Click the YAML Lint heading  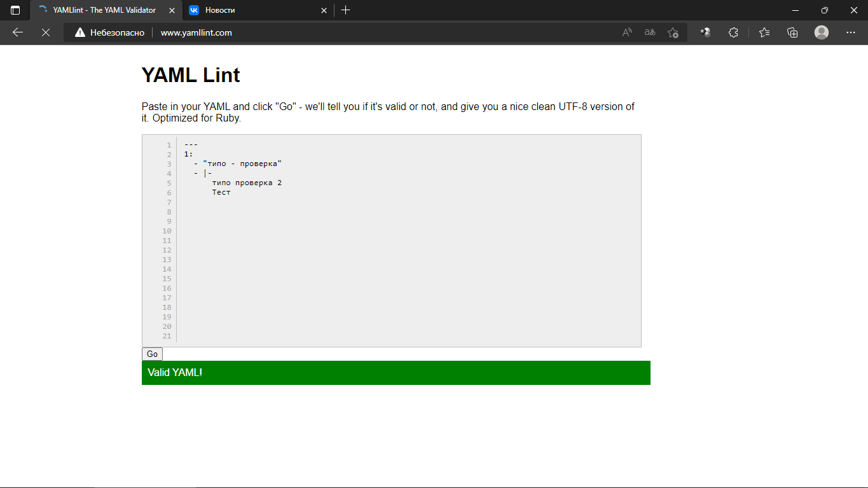[191, 75]
